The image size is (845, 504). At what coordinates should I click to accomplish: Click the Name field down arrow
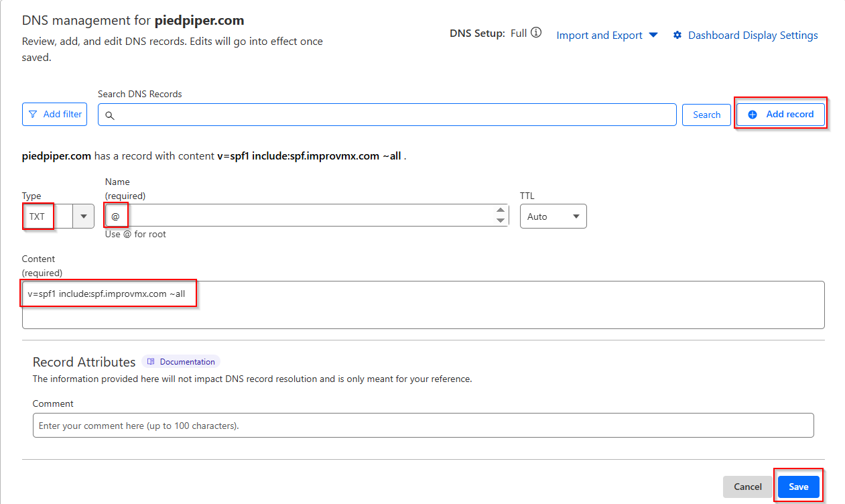point(501,220)
